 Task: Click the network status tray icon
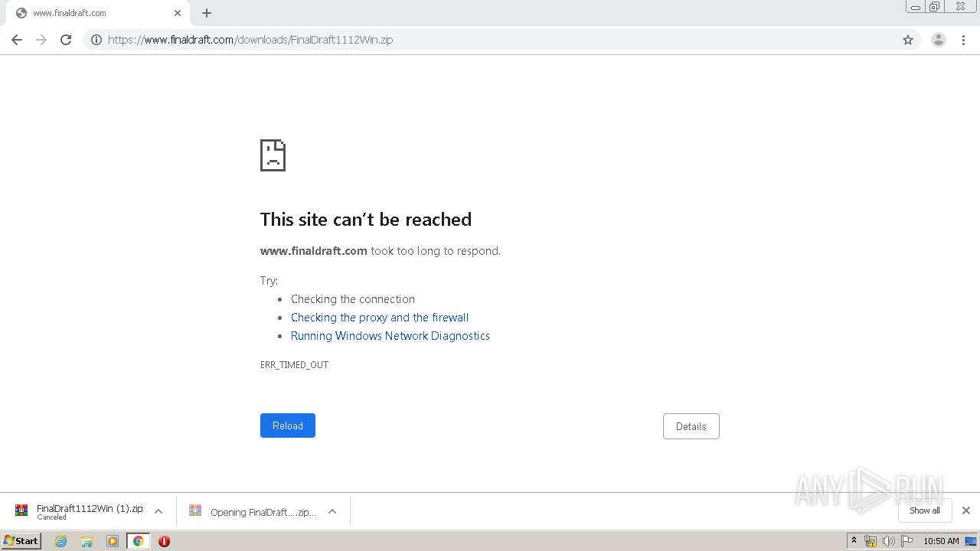pos(871,541)
